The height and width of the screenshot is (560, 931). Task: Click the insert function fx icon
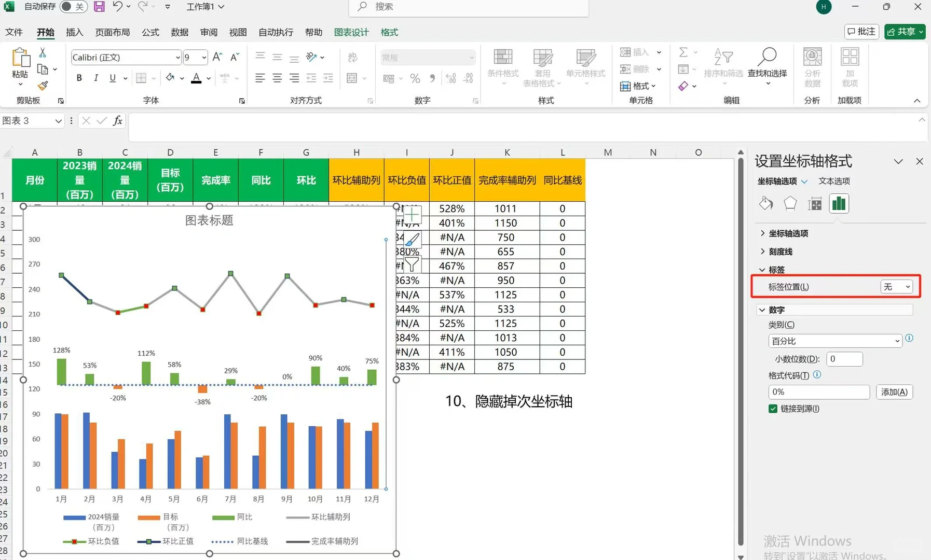(x=118, y=121)
